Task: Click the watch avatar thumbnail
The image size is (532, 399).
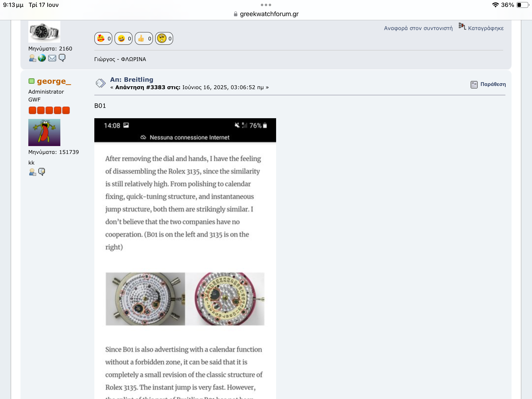Action: pyautogui.click(x=44, y=32)
